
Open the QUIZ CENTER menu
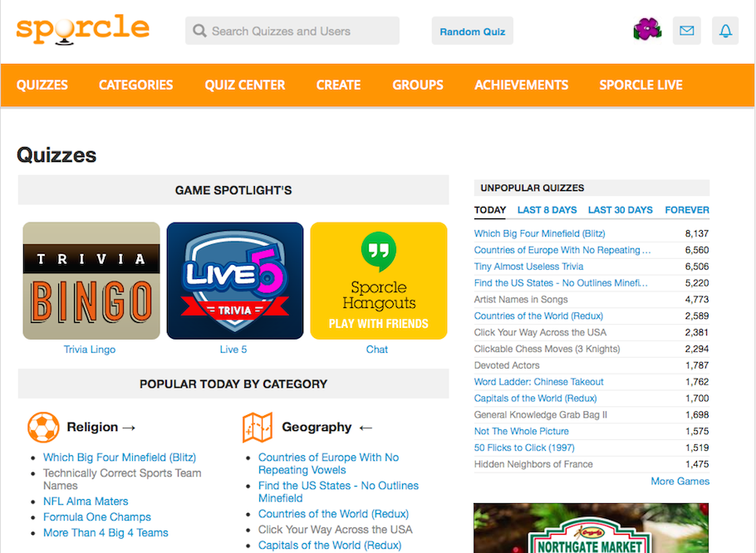click(x=244, y=85)
